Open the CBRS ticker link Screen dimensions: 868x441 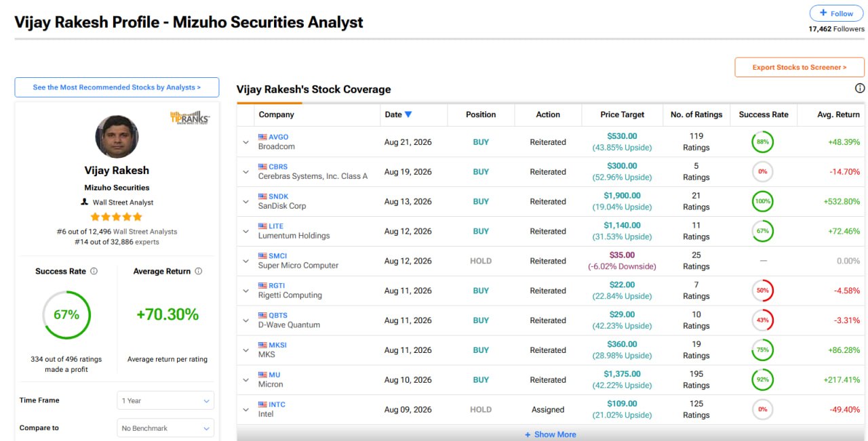point(278,167)
